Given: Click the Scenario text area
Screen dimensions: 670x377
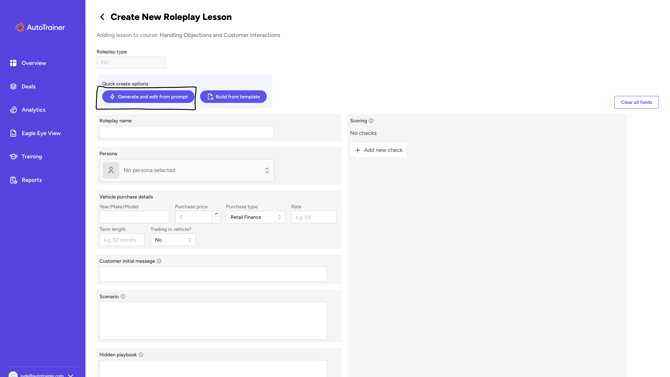Looking at the screenshot, I should tap(213, 321).
